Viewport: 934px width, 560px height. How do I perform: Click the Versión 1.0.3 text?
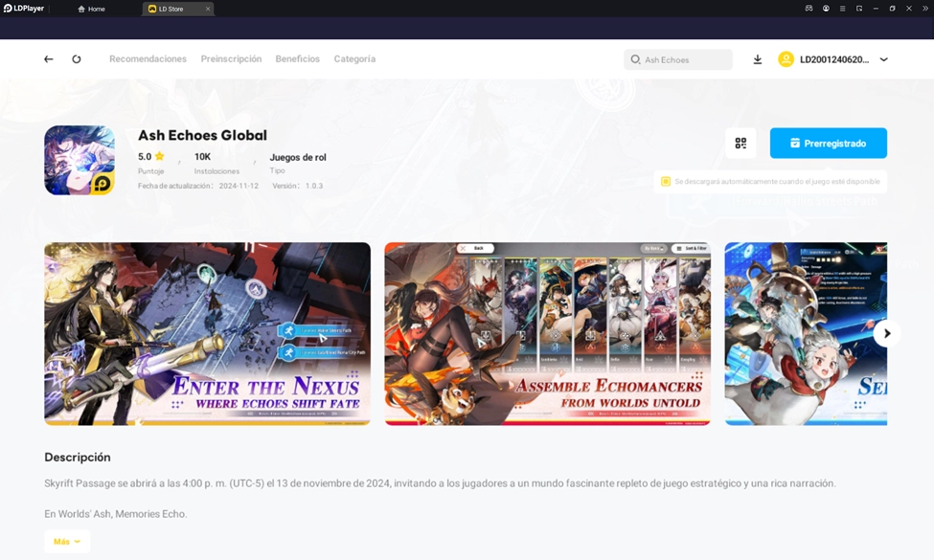[297, 186]
